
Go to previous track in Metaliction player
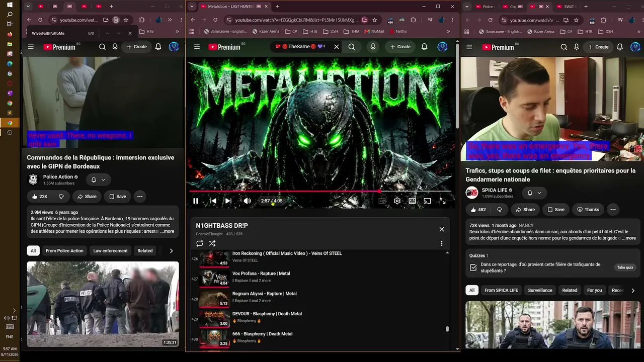click(x=213, y=201)
